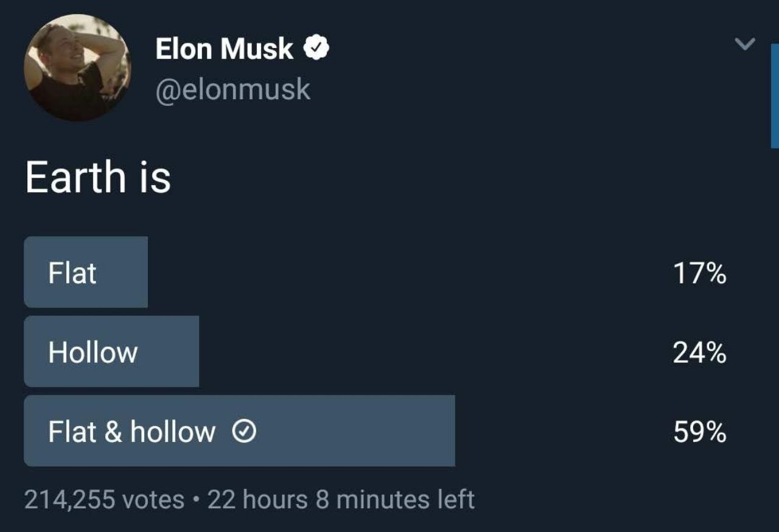This screenshot has height=532, width=779.
Task: Click the checkmark circle icon beside Flat & hollow
Action: pos(244,432)
